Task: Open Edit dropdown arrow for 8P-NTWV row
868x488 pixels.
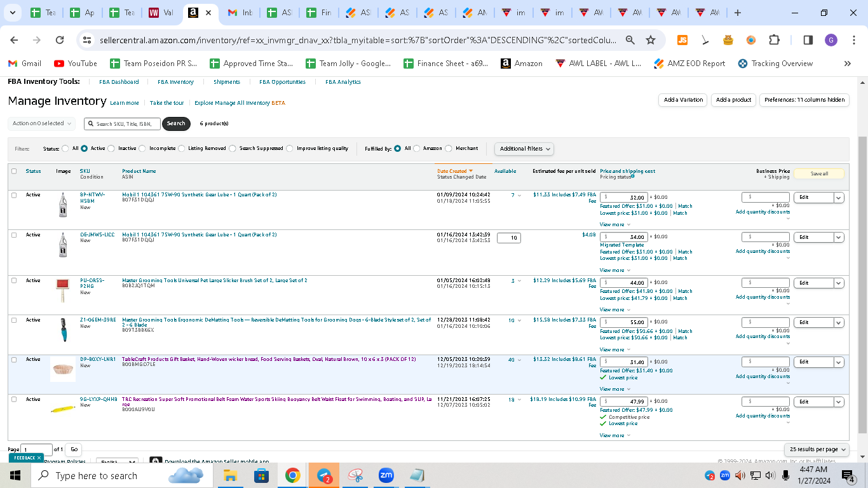Action: click(838, 198)
